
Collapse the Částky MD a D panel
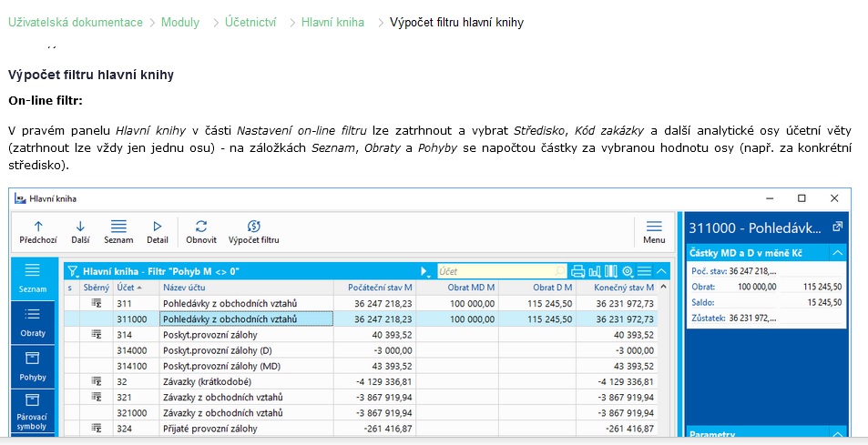838,253
